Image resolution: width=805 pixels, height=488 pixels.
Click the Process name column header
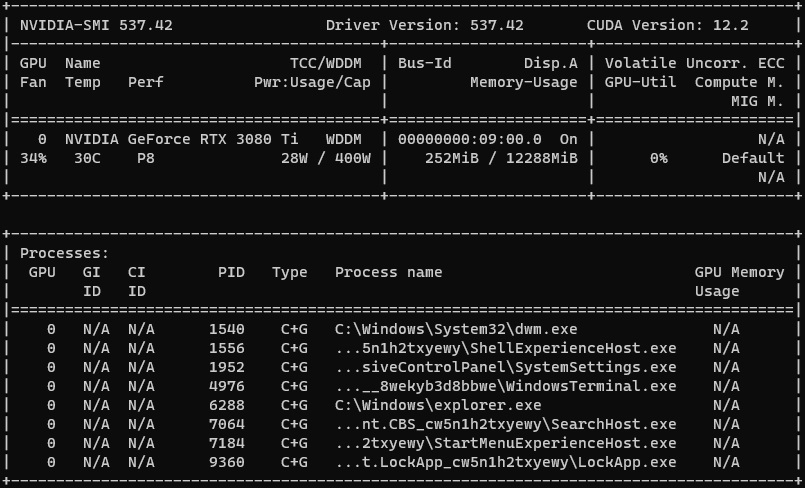(388, 272)
